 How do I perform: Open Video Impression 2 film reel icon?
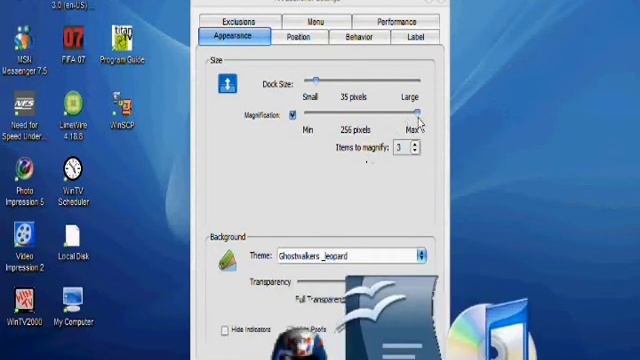point(24,235)
